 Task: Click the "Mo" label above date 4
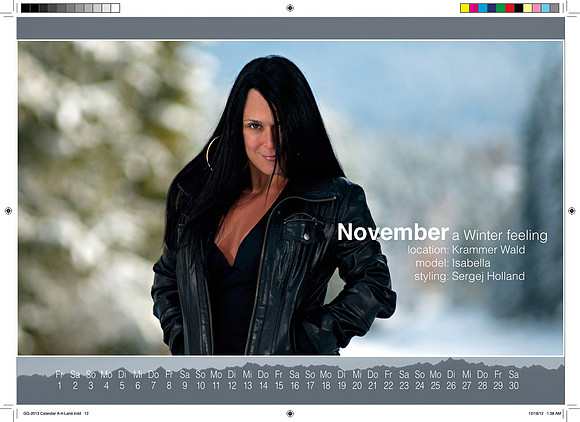(106, 374)
